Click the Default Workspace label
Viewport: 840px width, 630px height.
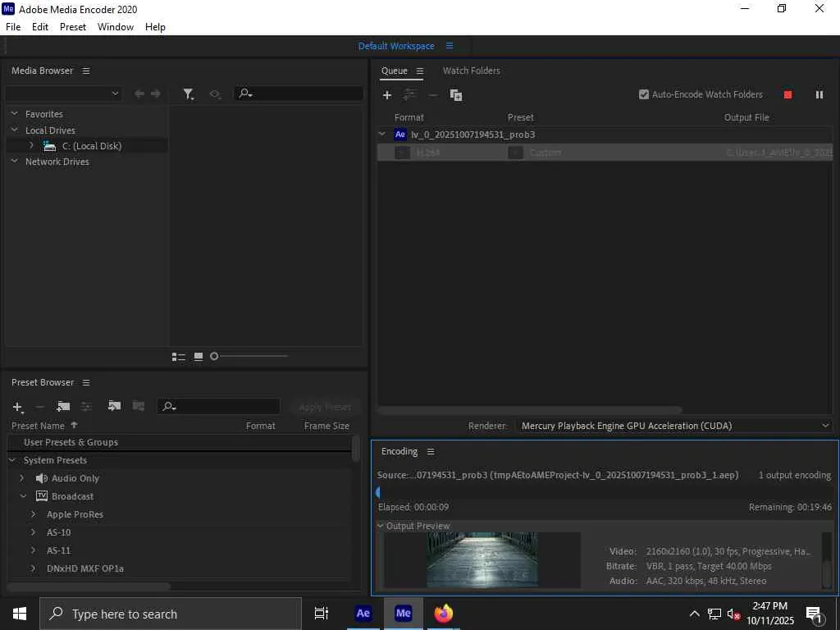point(396,46)
